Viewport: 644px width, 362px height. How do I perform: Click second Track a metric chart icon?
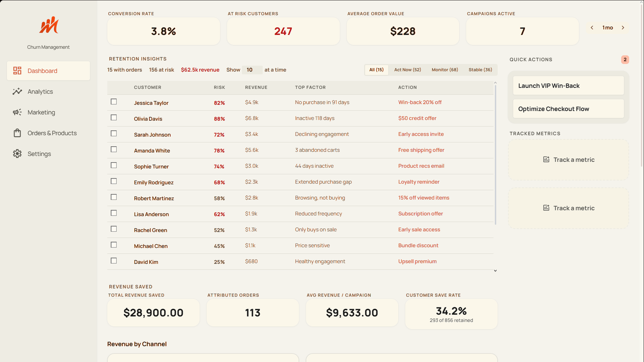click(546, 208)
